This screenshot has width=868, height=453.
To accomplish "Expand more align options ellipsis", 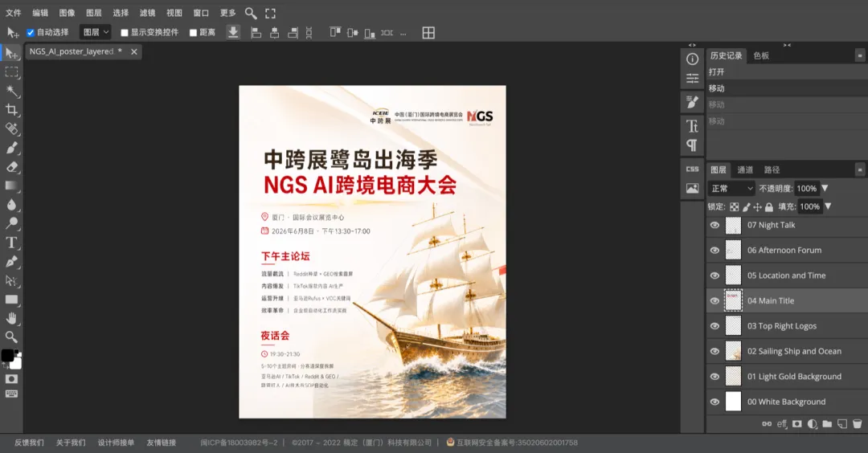I will pos(403,33).
